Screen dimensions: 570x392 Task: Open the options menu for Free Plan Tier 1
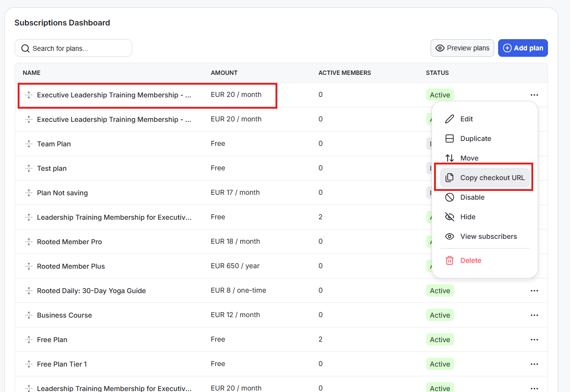click(534, 364)
